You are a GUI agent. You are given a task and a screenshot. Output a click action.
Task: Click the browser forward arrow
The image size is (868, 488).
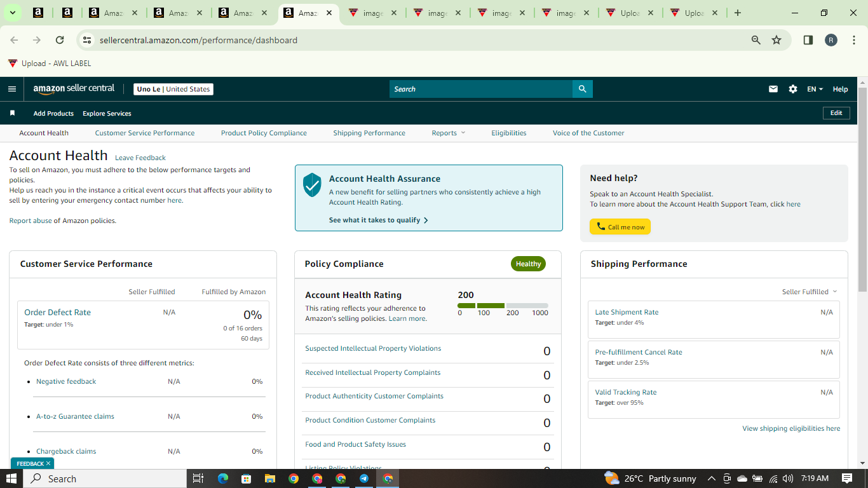37,40
